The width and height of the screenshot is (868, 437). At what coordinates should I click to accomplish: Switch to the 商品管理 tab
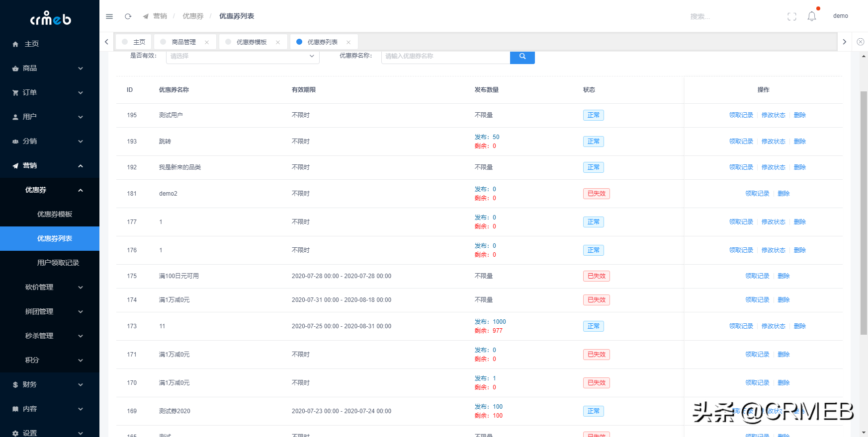tap(184, 42)
